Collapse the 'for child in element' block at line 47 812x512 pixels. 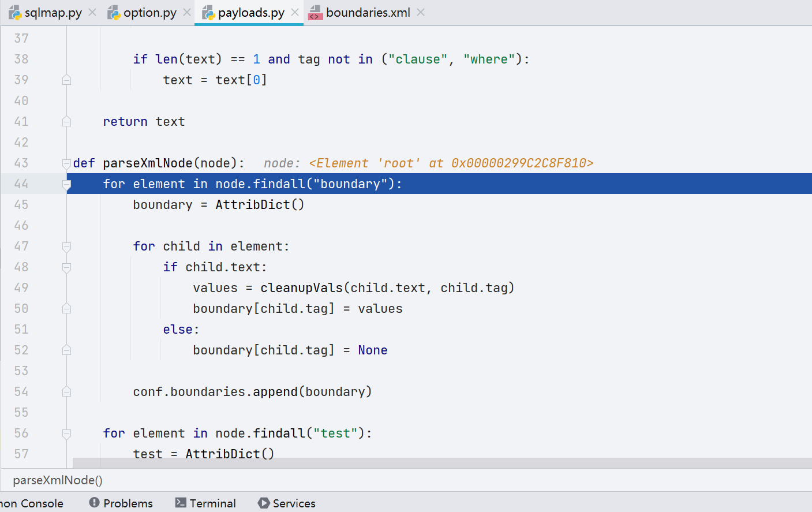click(66, 246)
